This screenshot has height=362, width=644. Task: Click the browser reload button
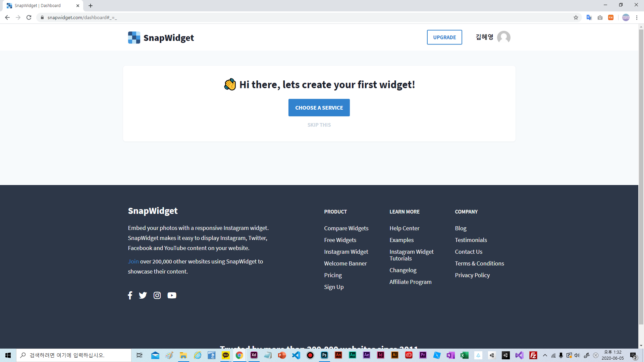coord(29,17)
